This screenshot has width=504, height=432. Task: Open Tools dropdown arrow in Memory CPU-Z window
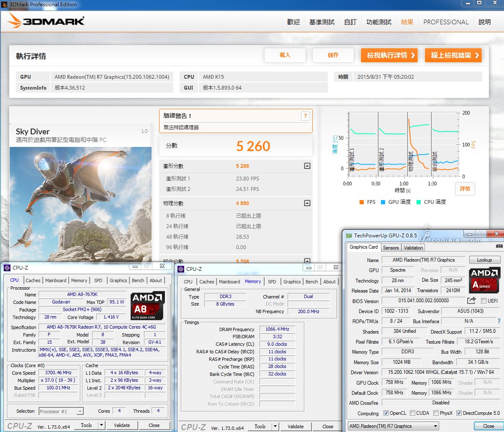point(275,427)
